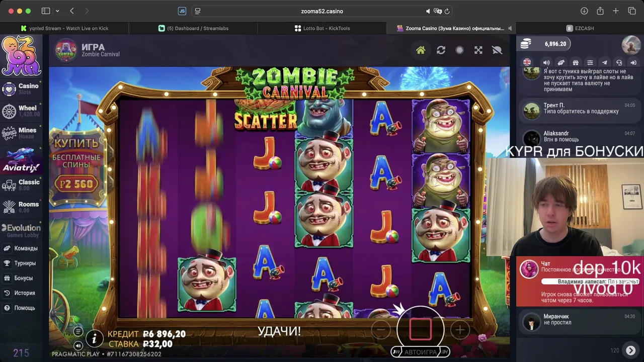Open the gift box bonuses icon

click(x=576, y=62)
